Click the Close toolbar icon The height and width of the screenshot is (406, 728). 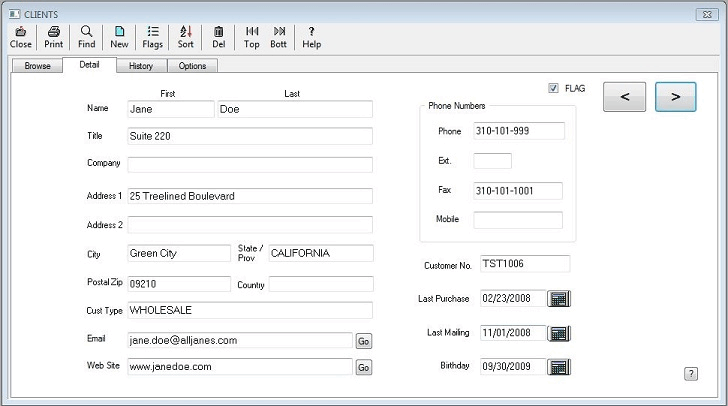tap(20, 37)
